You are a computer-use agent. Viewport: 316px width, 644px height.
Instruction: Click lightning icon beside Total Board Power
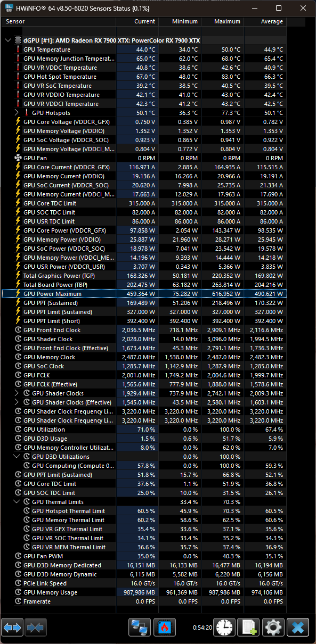coord(18,285)
